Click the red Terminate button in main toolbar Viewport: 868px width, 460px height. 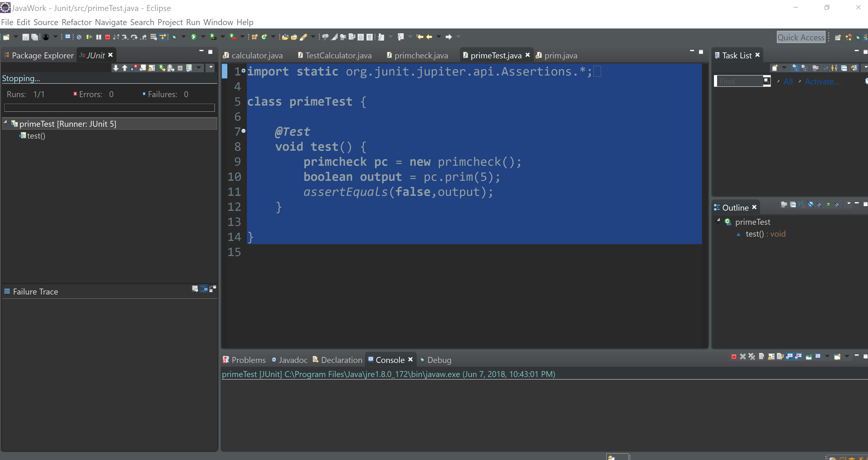click(x=107, y=37)
